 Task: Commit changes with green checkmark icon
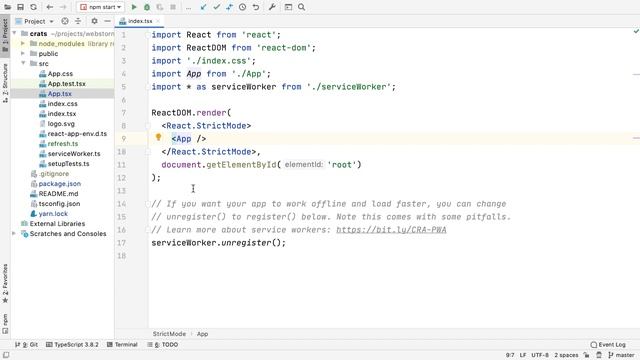tap(216, 7)
